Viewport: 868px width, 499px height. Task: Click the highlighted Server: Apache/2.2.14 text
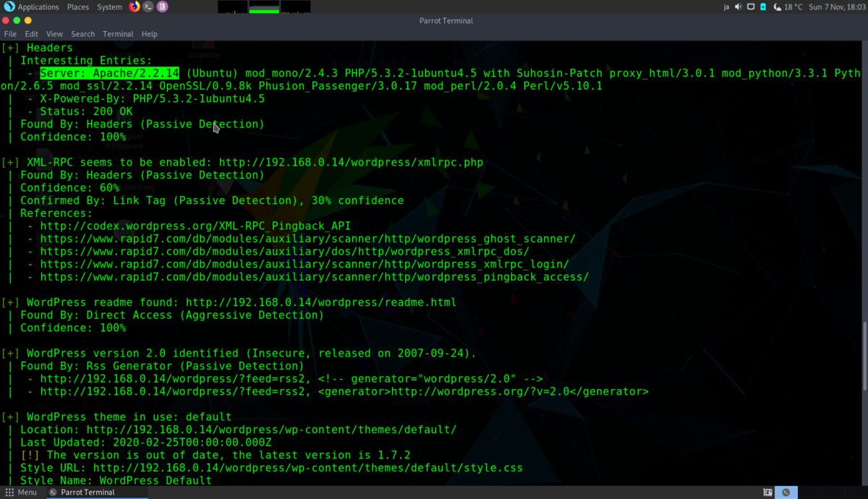point(109,73)
